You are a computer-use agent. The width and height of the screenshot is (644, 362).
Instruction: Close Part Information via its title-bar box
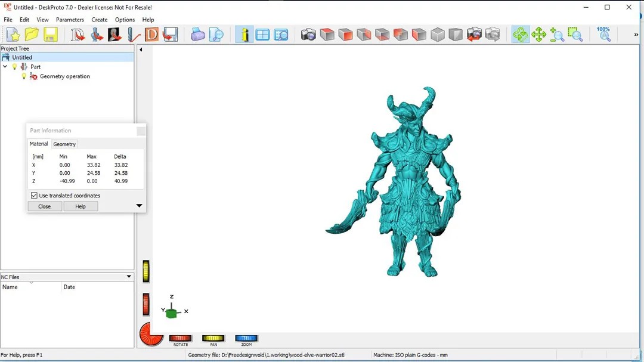(141, 131)
